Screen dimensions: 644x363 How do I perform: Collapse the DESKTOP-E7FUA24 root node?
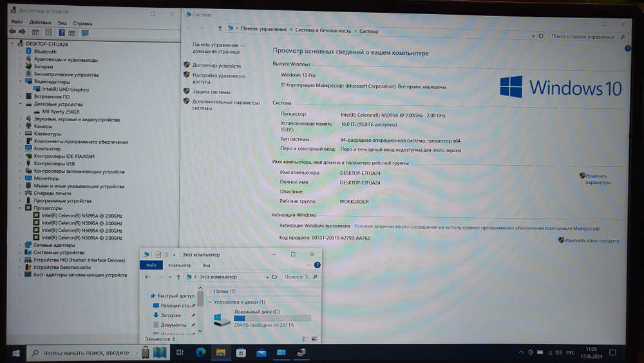pos(12,44)
